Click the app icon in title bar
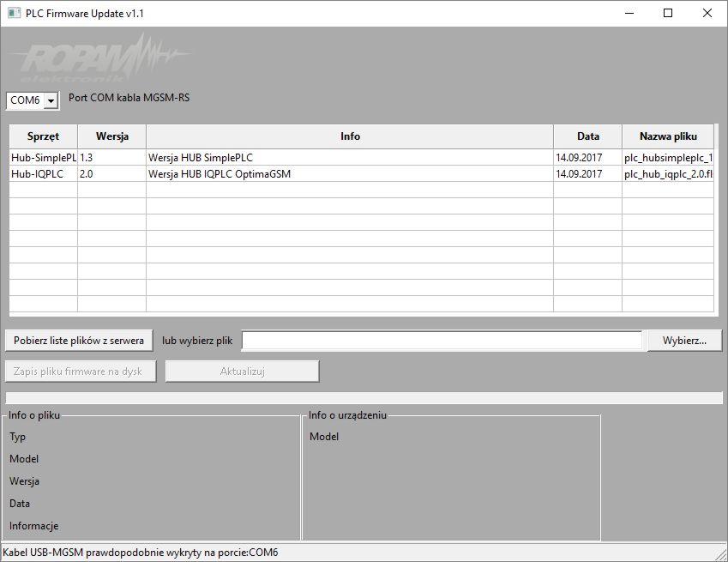 pos(14,13)
